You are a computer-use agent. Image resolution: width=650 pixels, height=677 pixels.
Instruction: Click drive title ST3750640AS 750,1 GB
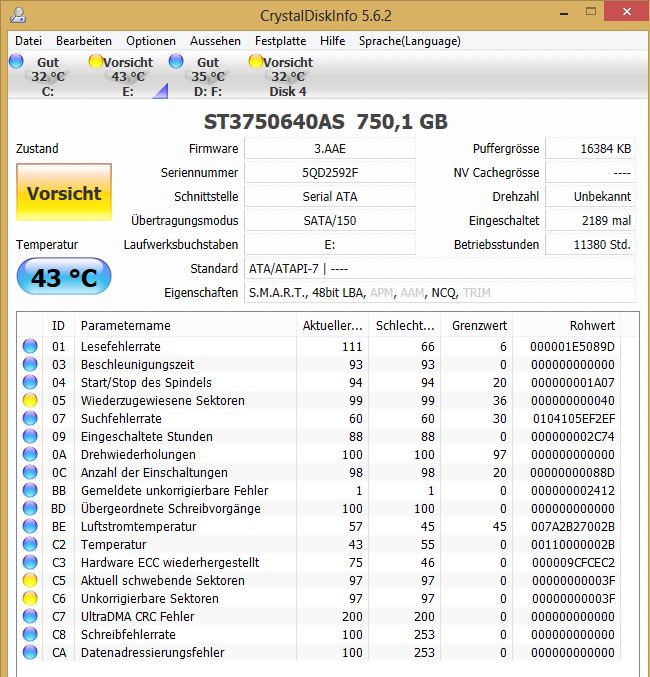(326, 122)
